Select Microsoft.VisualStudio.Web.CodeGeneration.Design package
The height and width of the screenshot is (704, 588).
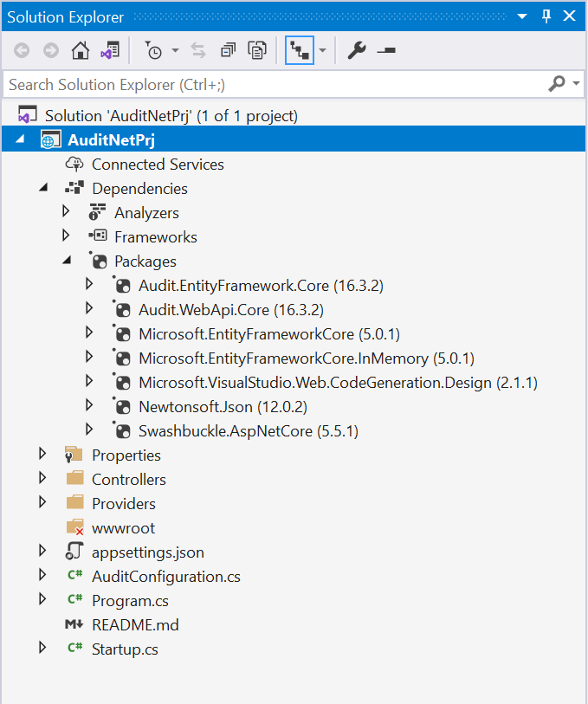click(x=338, y=383)
